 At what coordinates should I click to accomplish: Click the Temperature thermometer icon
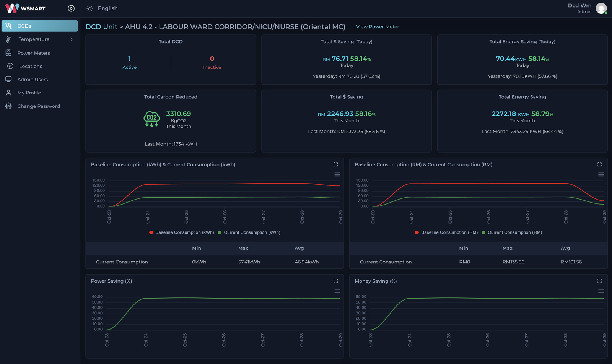[x=8, y=39]
